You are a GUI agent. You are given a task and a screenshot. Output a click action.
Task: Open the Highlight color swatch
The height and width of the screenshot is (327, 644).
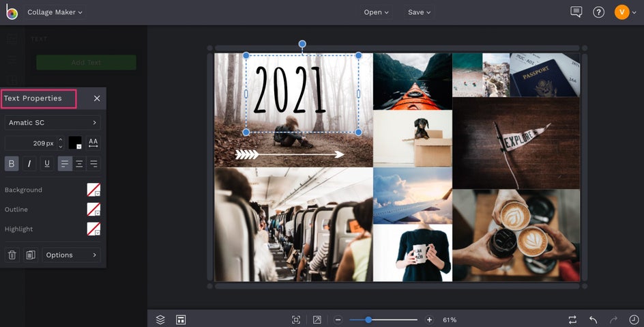93,229
